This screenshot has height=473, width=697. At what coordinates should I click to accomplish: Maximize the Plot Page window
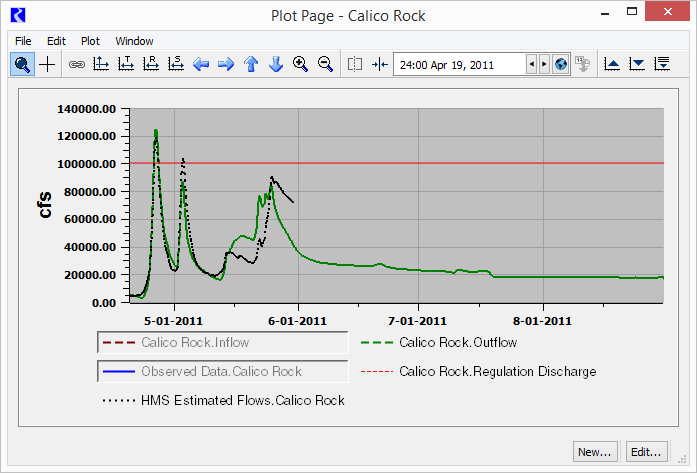click(632, 12)
